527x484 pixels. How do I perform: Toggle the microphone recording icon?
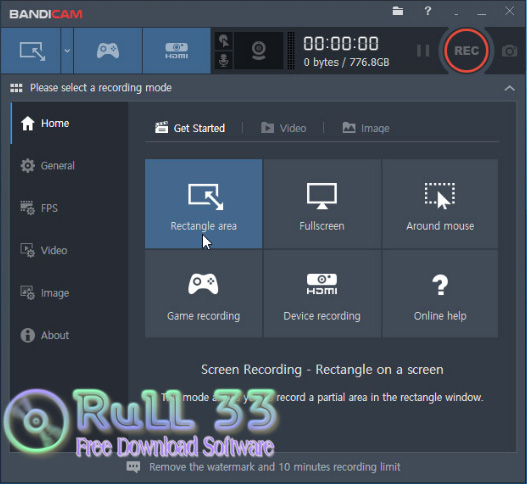click(x=224, y=60)
